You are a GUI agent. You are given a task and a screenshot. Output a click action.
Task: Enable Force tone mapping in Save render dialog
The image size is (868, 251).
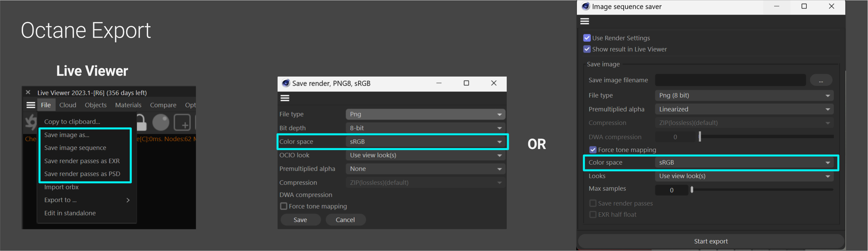tap(284, 206)
